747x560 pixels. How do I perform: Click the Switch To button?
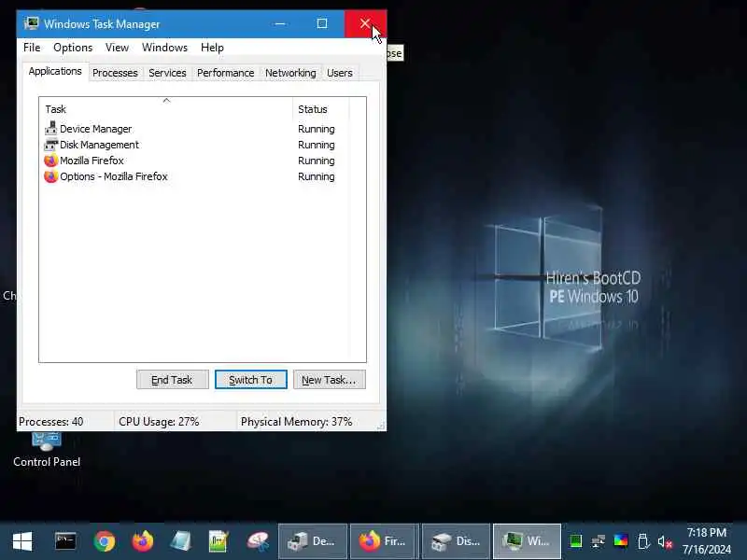(250, 380)
